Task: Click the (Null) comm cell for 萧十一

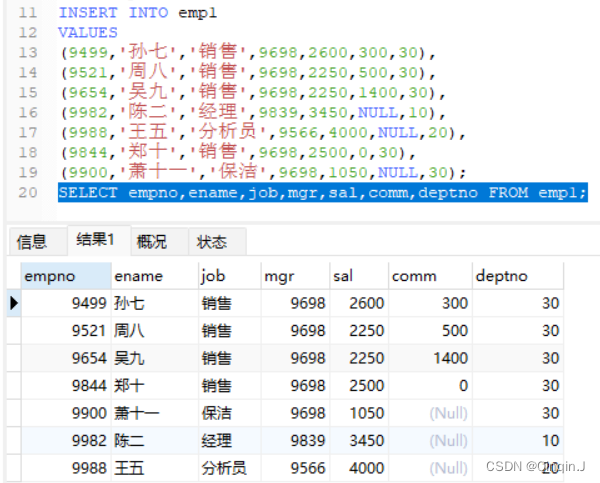Action: point(430,413)
